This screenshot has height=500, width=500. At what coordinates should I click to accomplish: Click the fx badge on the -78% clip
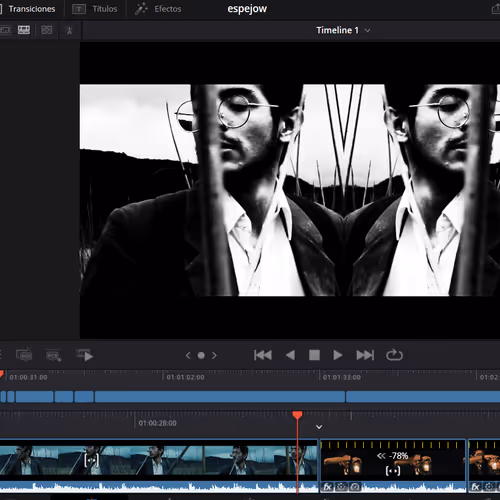[327, 487]
